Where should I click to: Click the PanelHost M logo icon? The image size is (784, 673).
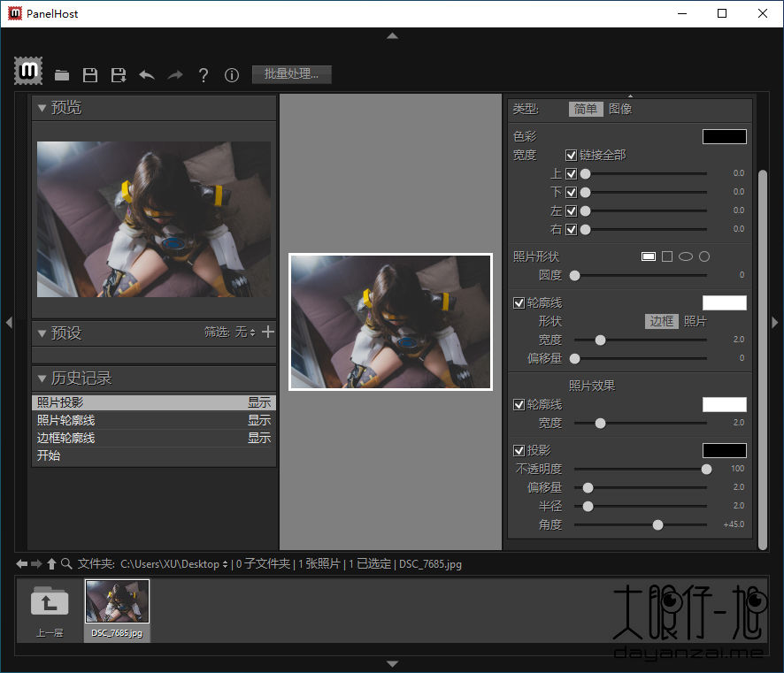tap(28, 71)
